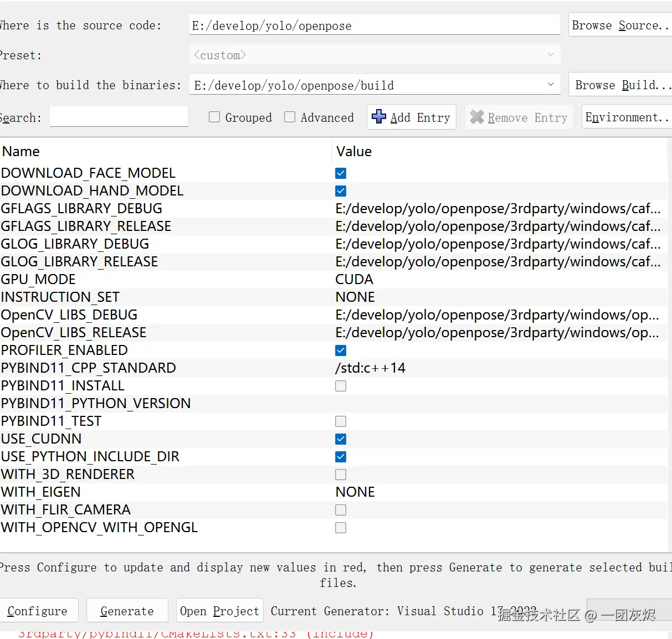Toggle the Advanced checkbox
The image size is (672, 639).
click(x=290, y=117)
